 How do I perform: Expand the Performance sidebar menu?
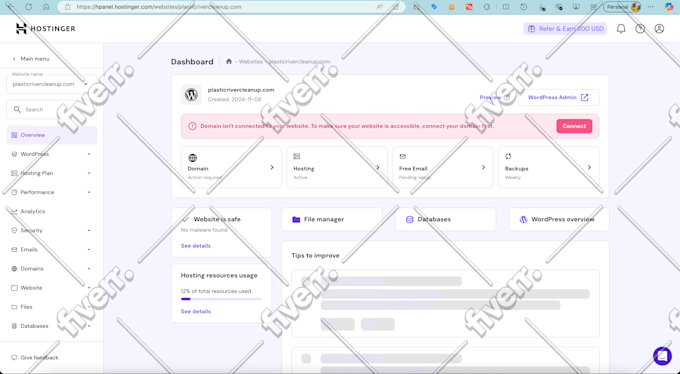tap(89, 192)
